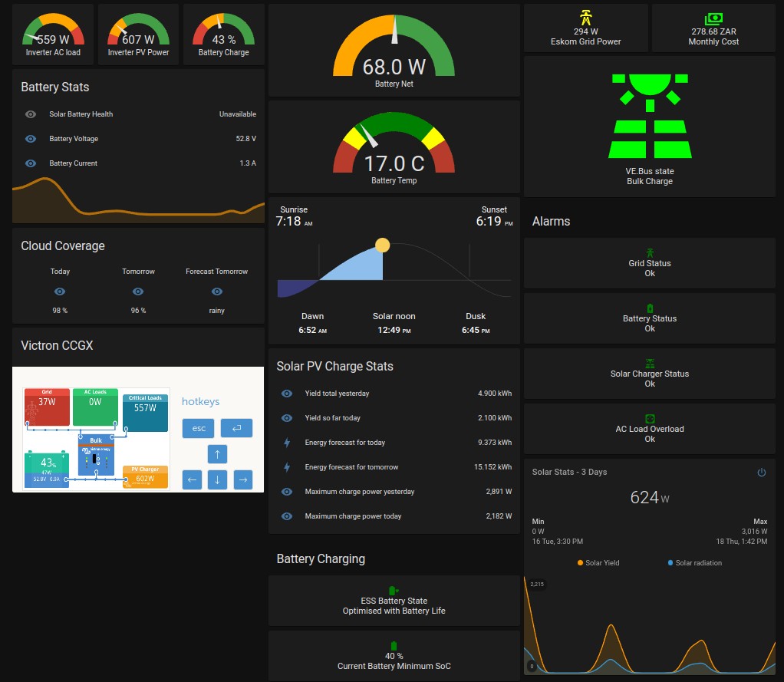
Task: Click the Current Battery Minimum SoC battery icon
Action: [394, 647]
